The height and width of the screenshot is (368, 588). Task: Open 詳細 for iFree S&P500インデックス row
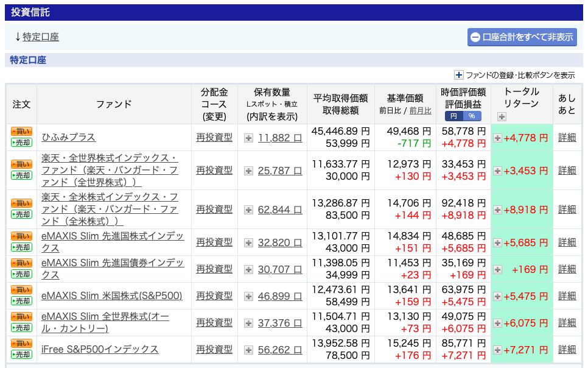pos(567,349)
